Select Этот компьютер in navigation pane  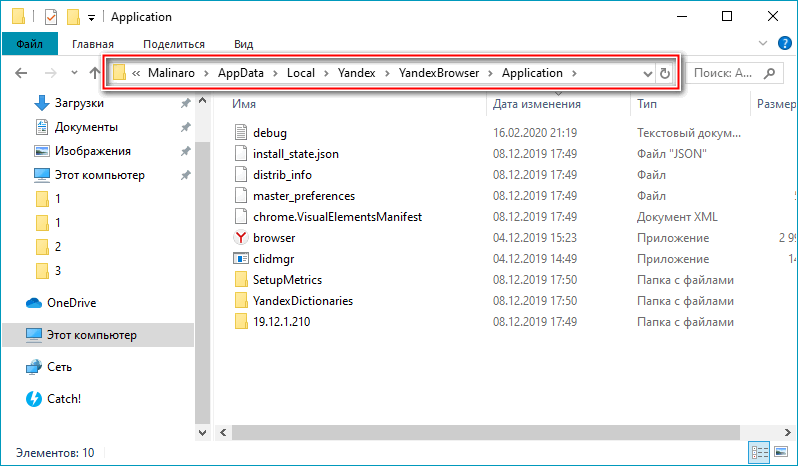pyautogui.click(x=92, y=335)
